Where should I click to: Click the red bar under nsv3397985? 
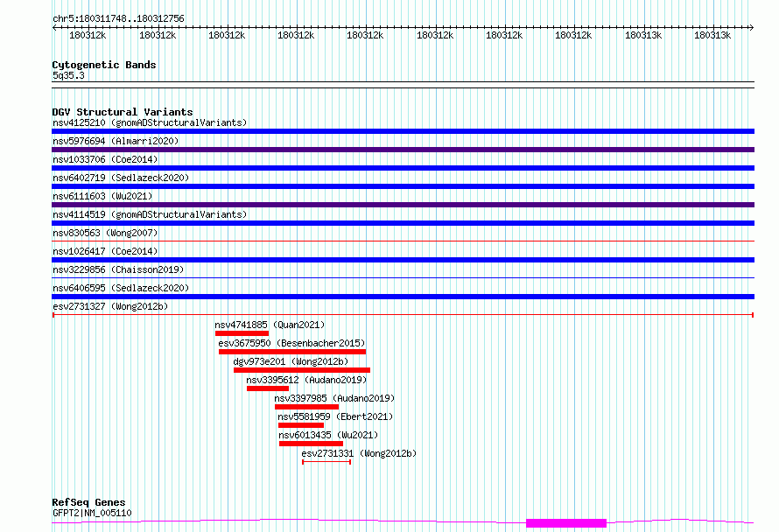pyautogui.click(x=306, y=407)
